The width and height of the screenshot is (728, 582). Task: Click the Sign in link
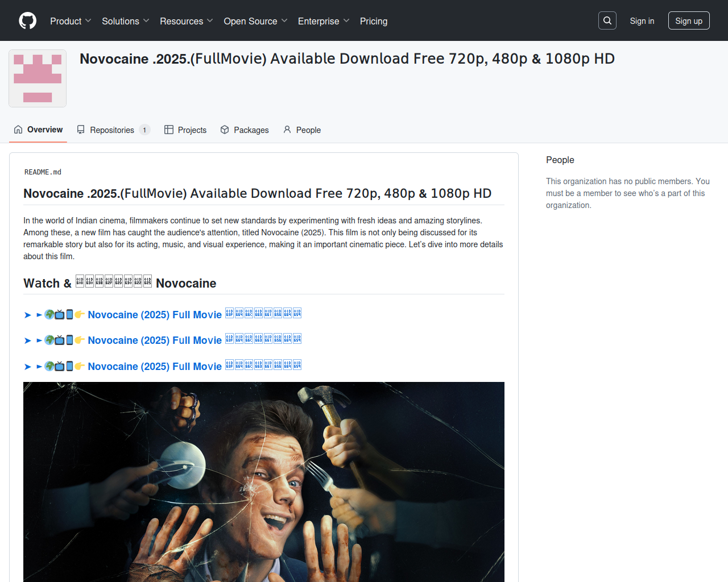[642, 21]
